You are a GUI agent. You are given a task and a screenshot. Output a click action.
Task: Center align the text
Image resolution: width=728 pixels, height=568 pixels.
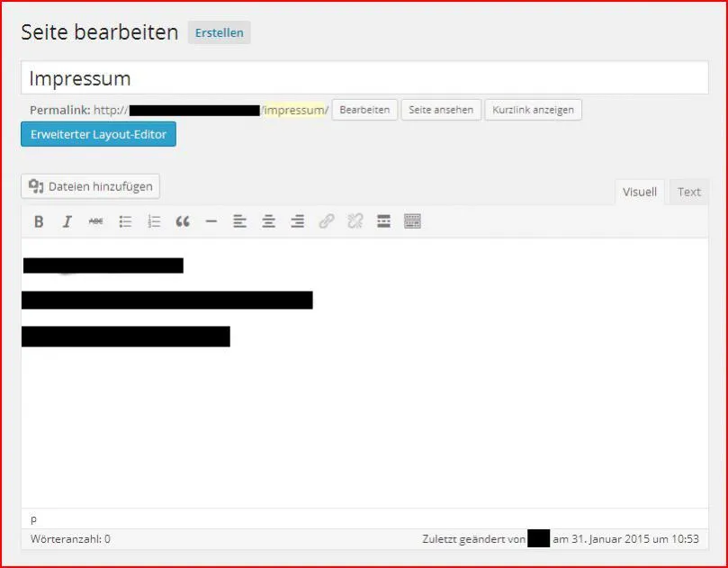268,221
